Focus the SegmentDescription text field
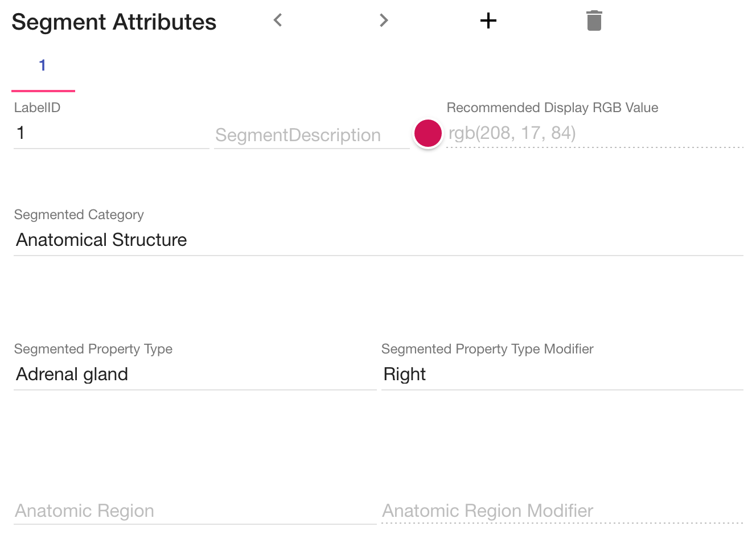Image resolution: width=756 pixels, height=543 pixels. pyautogui.click(x=311, y=135)
